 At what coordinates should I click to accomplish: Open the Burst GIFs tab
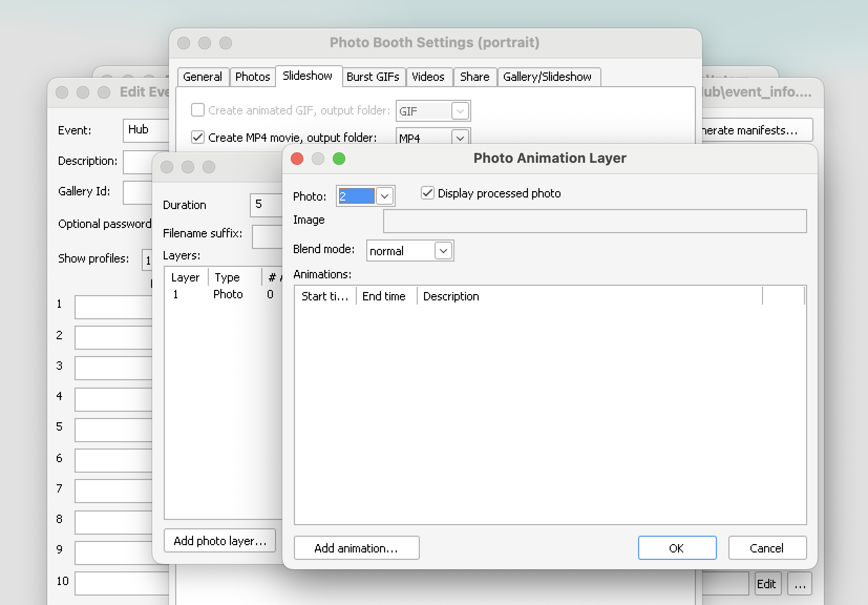373,77
